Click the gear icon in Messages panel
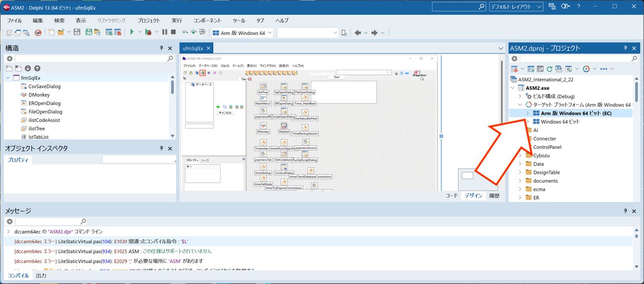Viewport: 644px width, 284px height. click(9, 221)
